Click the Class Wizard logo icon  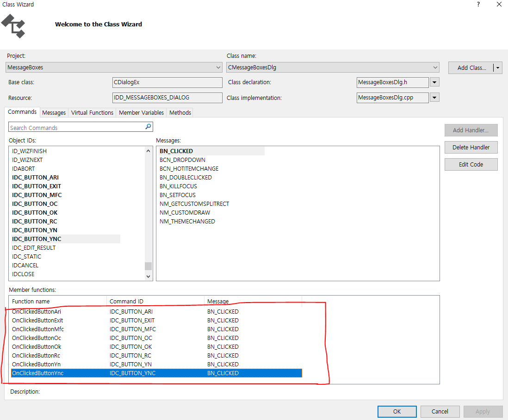13,26
